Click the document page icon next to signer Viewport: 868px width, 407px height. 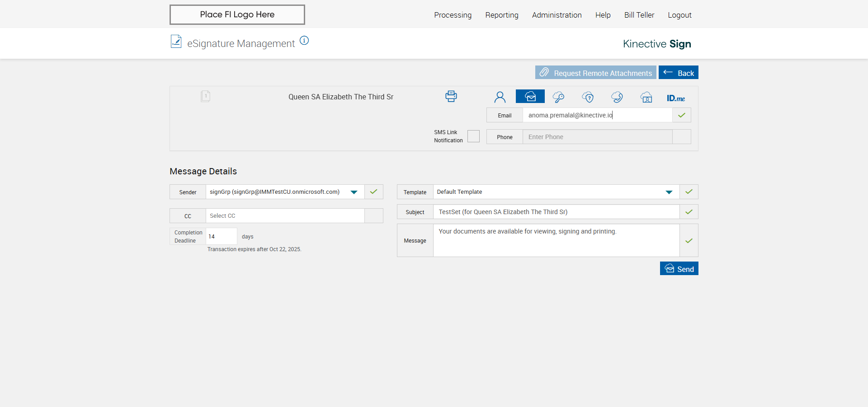click(205, 96)
